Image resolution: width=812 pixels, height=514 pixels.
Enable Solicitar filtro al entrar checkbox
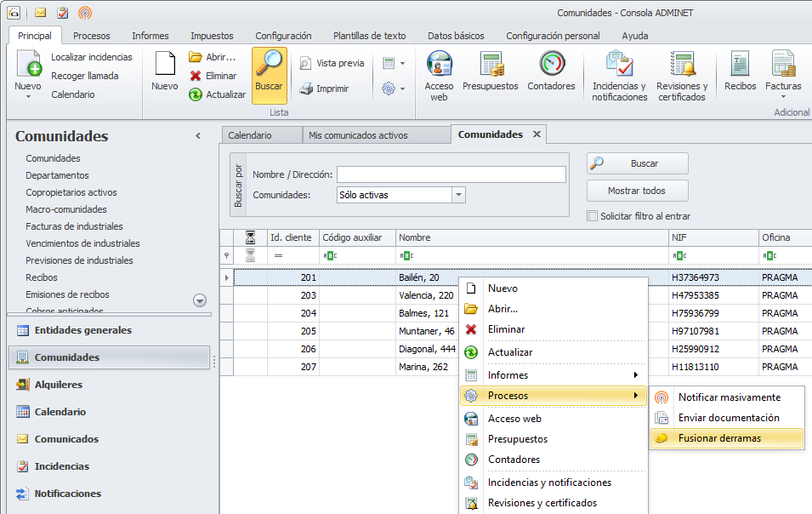point(593,216)
